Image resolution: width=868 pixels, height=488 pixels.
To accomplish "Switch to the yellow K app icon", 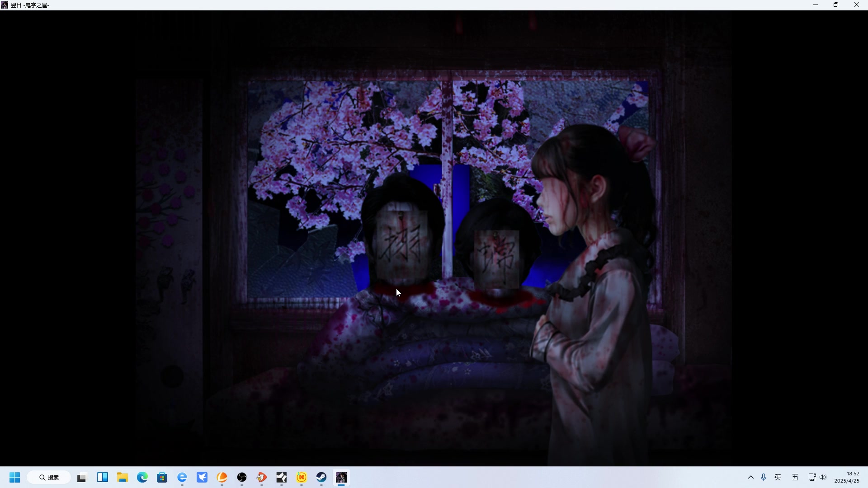I will [x=302, y=478].
